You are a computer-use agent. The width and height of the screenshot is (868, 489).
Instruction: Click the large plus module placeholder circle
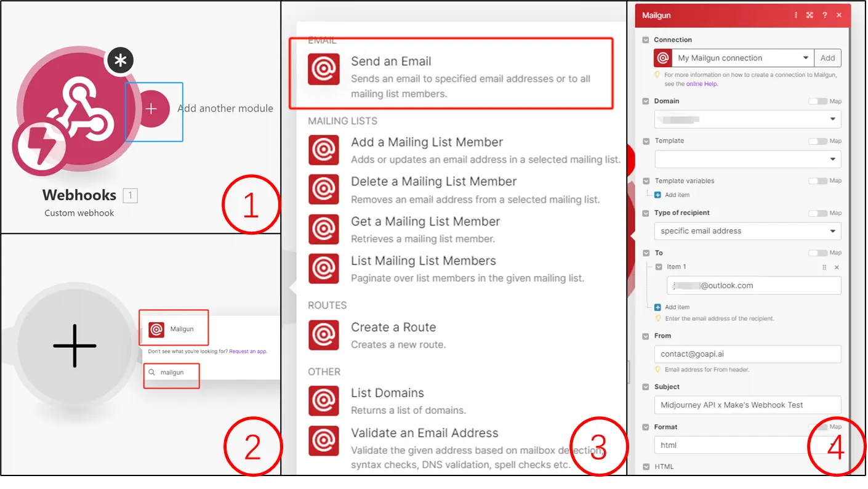tap(74, 347)
